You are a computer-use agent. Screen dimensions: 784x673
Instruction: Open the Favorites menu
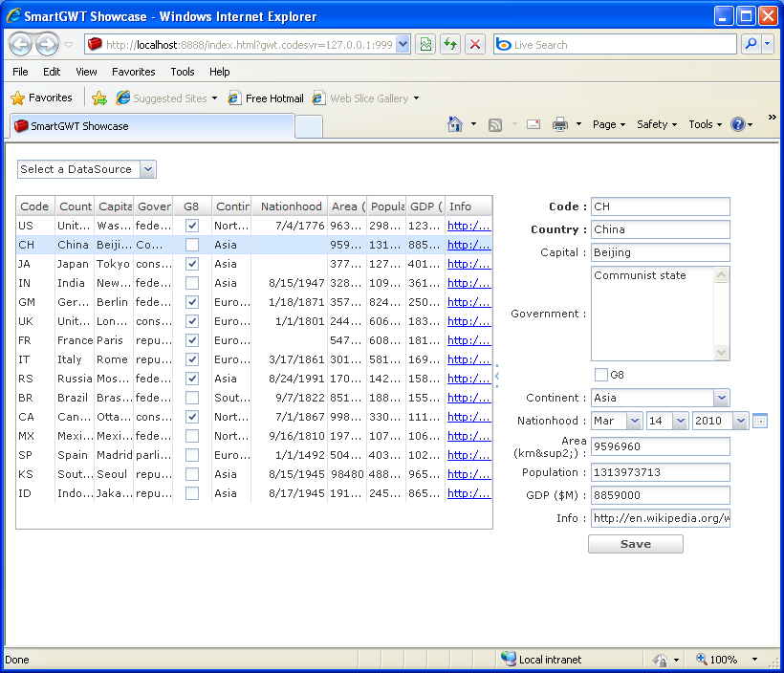tap(134, 72)
